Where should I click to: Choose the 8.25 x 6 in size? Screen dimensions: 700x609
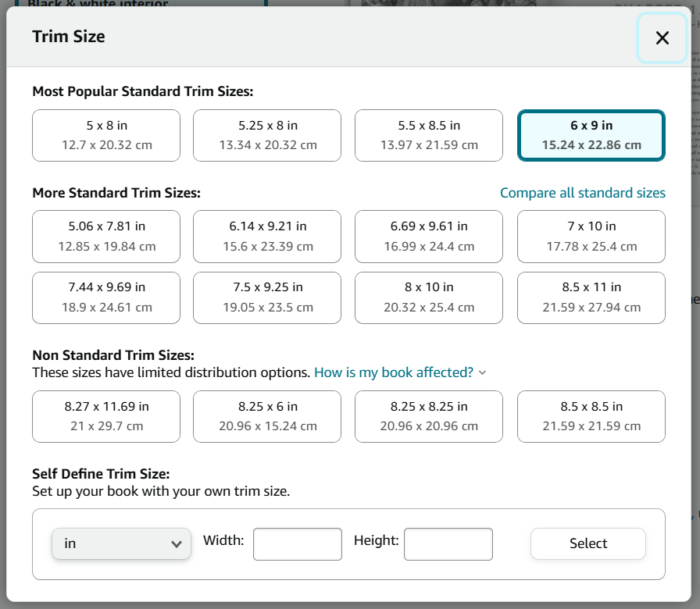(266, 416)
